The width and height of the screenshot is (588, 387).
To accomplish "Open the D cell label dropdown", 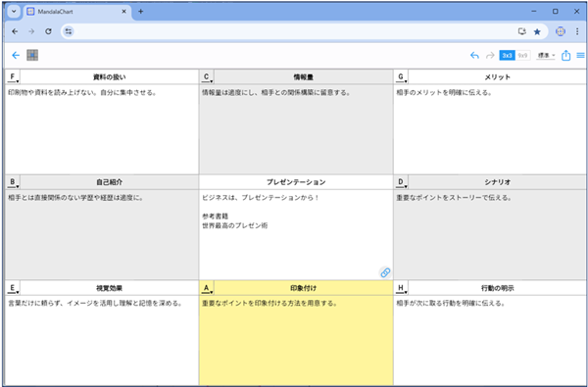I will pos(402,182).
